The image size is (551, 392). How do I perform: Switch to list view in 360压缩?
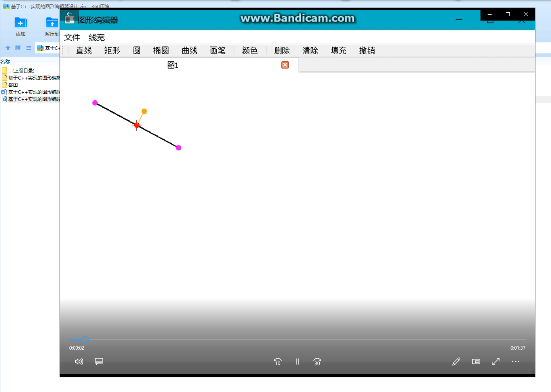(x=29, y=48)
